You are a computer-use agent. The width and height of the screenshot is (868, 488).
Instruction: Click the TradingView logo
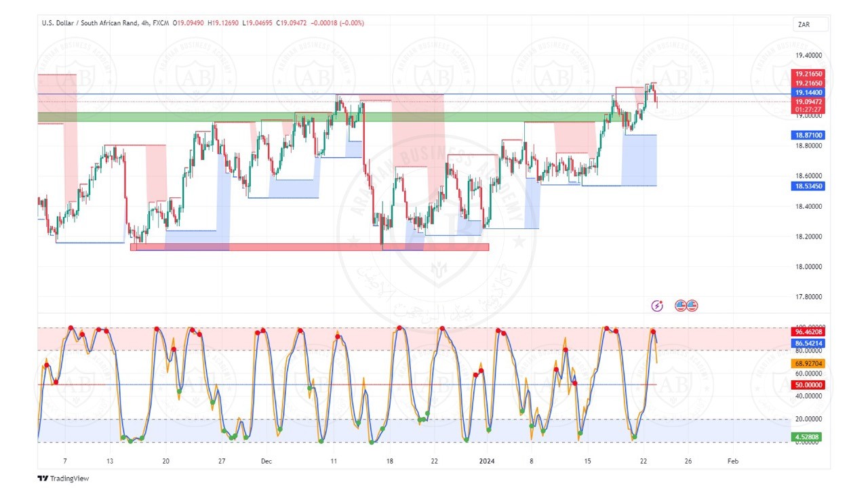63,479
